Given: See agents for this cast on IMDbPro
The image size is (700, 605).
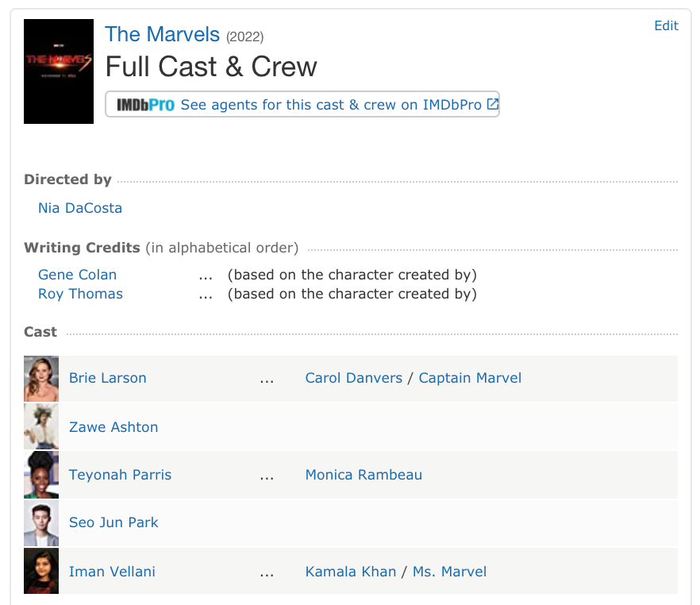Looking at the screenshot, I should coord(331,105).
